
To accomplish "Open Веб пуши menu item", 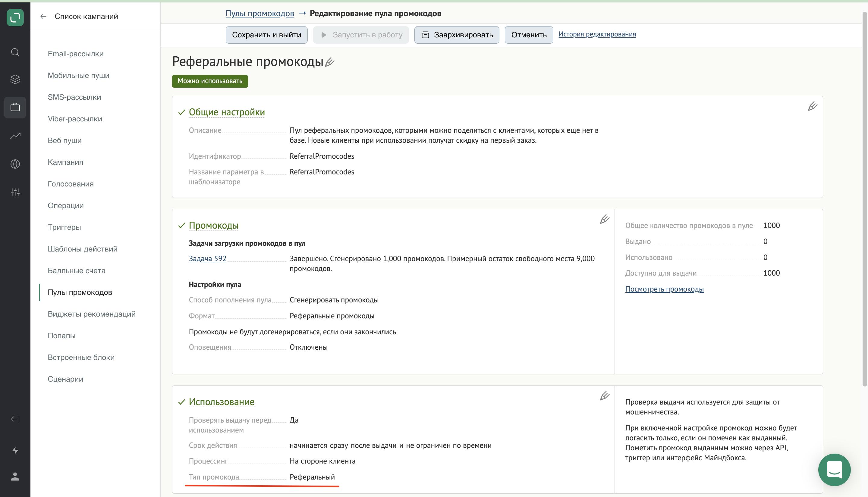I will tap(64, 141).
